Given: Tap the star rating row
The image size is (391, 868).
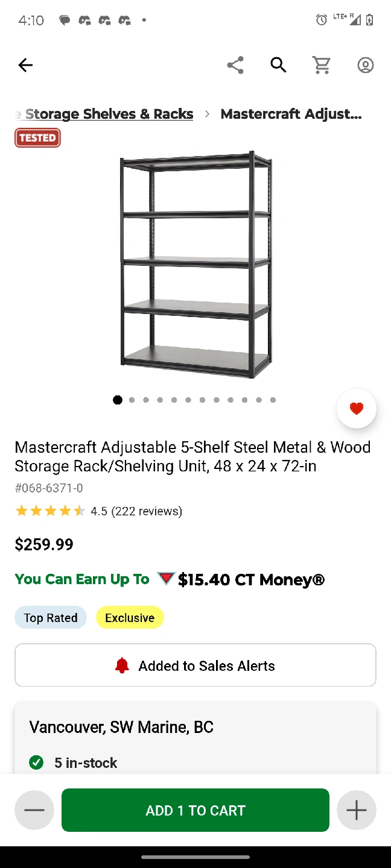Looking at the screenshot, I should pos(98,511).
